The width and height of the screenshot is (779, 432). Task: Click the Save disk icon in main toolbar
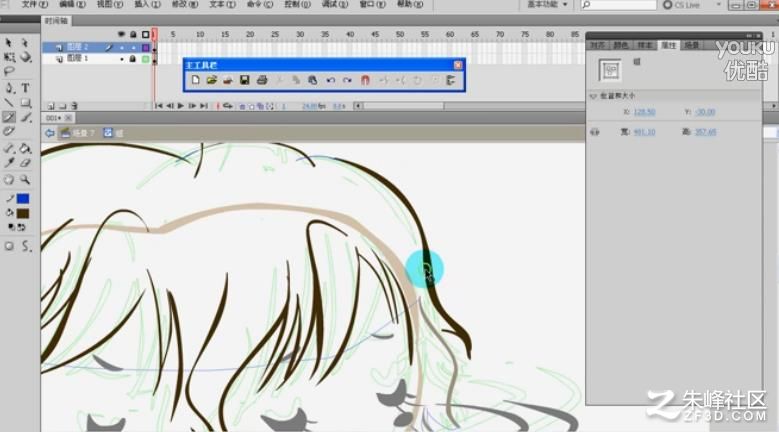244,80
